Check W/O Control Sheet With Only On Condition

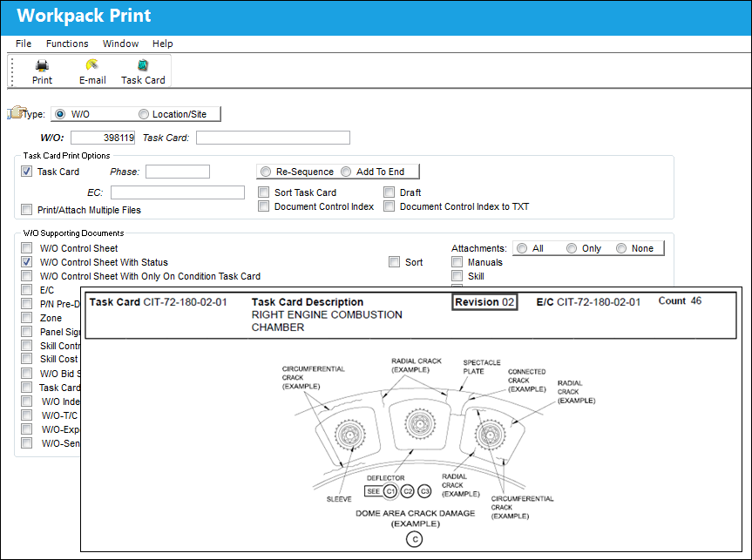click(27, 276)
